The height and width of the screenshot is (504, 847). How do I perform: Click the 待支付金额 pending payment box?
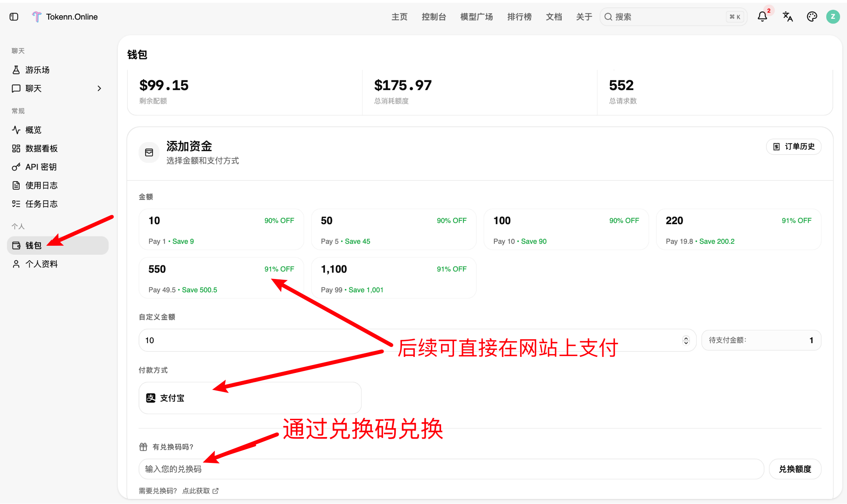(761, 340)
